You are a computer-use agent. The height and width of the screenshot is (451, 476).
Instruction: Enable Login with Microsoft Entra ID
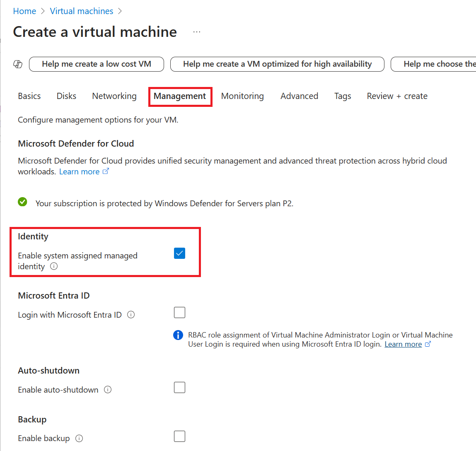coord(179,312)
